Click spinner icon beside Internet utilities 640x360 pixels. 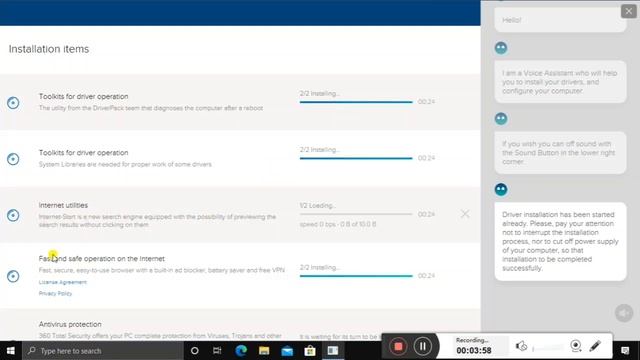point(13,215)
